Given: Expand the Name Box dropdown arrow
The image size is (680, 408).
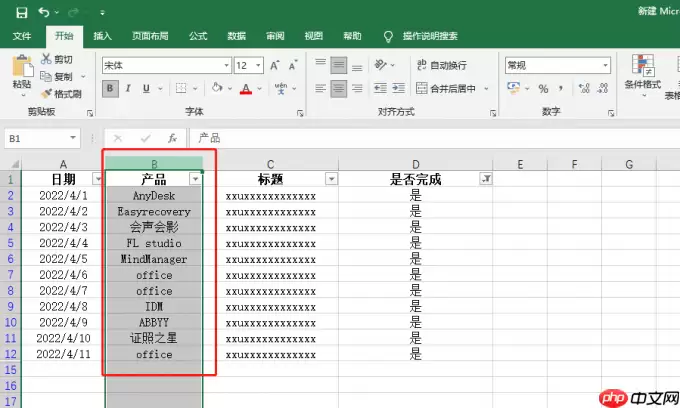Looking at the screenshot, I should click(x=73, y=138).
